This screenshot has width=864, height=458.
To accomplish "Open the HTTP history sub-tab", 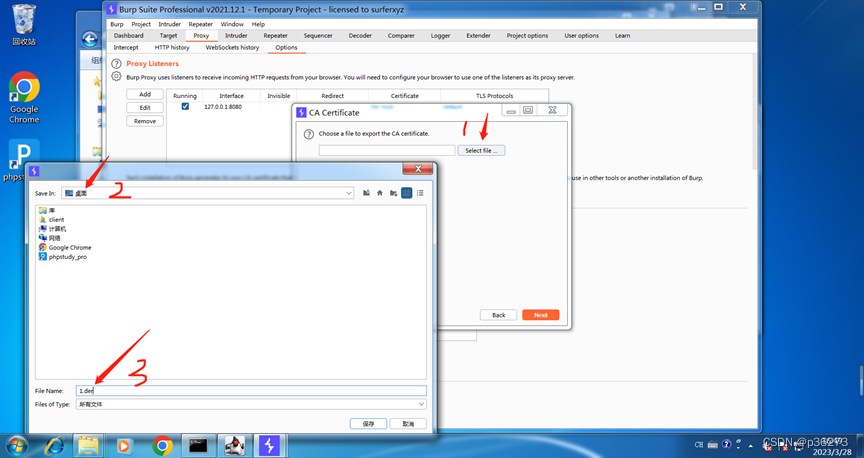I will (x=172, y=48).
